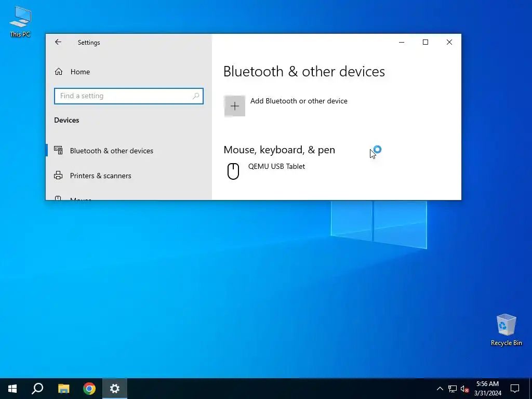Click the Devices heading in the sidebar

[x=66, y=120]
